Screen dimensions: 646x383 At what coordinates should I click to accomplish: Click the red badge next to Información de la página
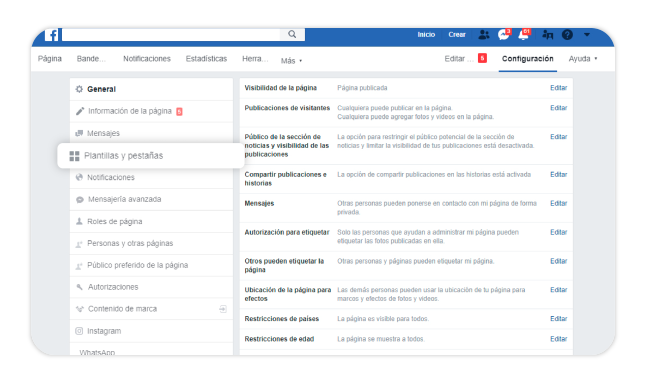pyautogui.click(x=179, y=111)
